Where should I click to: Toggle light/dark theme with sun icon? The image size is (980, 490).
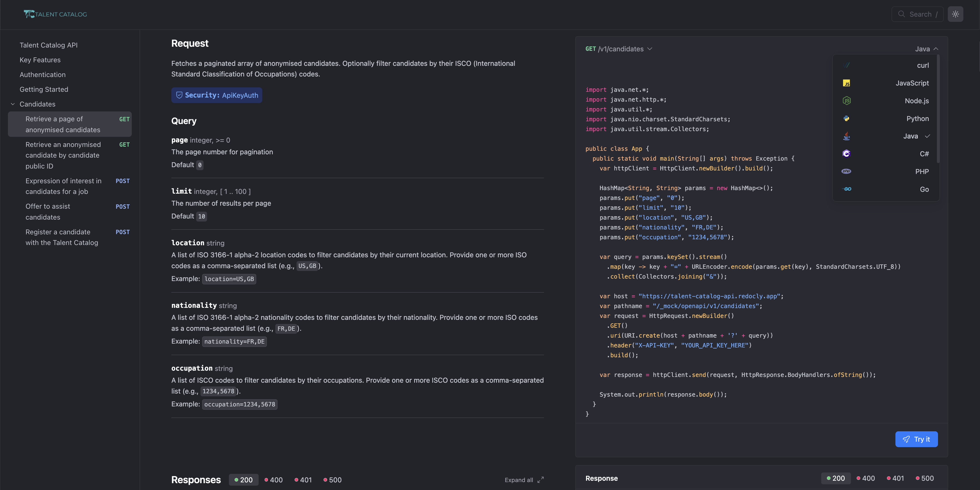click(x=956, y=14)
